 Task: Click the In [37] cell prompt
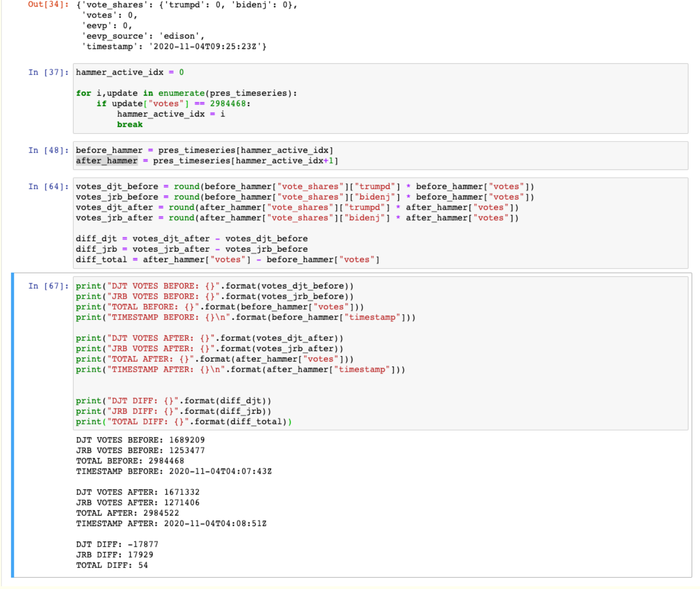coord(48,72)
